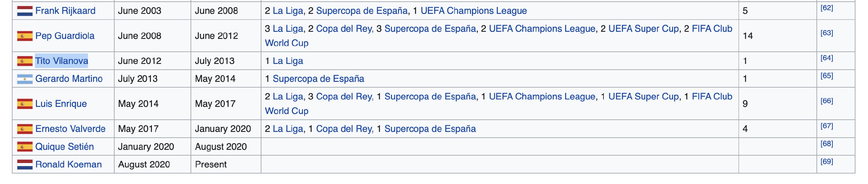This screenshot has height=184, width=868.
Task: Open UEFA Champions League link in Rijkaard row
Action: 474,11
